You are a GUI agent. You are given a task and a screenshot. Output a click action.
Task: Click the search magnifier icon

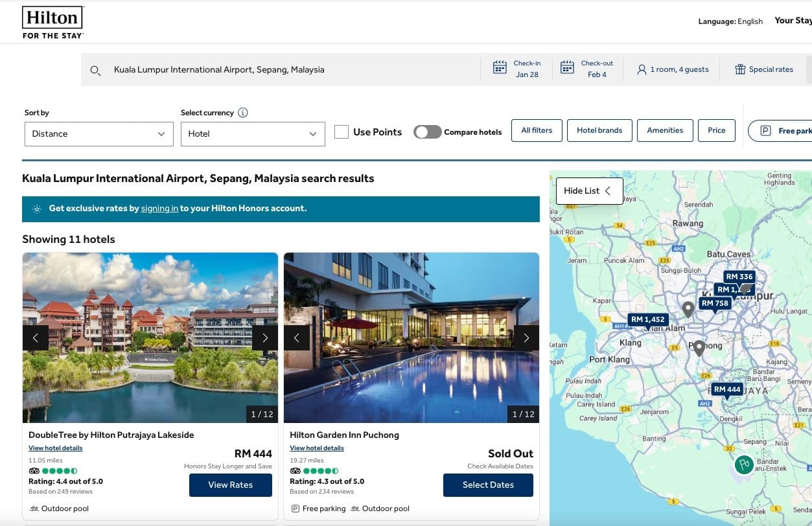pos(95,70)
